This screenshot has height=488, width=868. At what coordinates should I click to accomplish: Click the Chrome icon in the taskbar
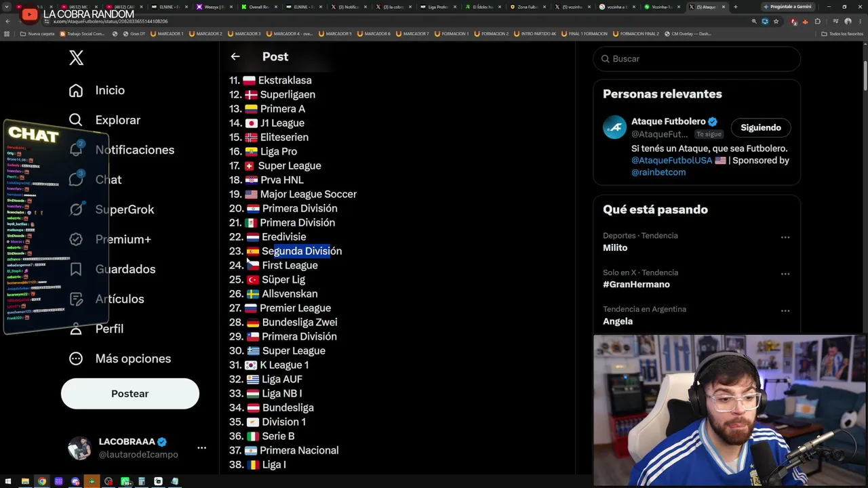coord(42,481)
